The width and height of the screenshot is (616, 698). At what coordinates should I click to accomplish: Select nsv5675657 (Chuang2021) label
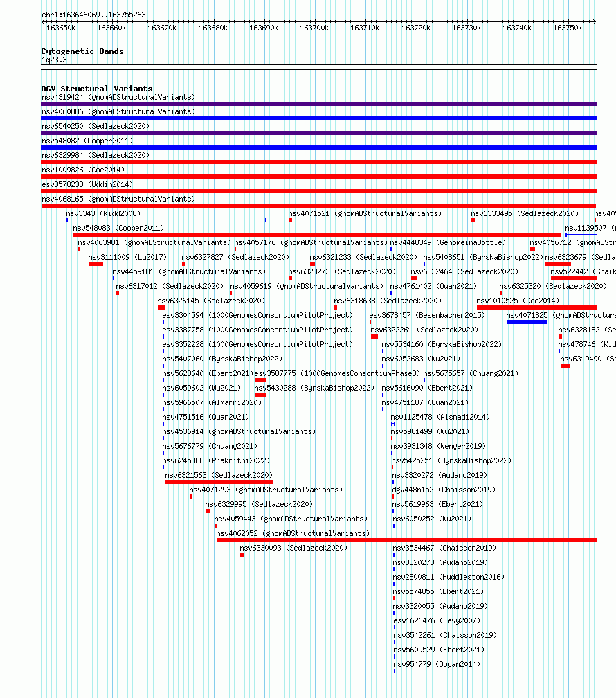click(471, 373)
